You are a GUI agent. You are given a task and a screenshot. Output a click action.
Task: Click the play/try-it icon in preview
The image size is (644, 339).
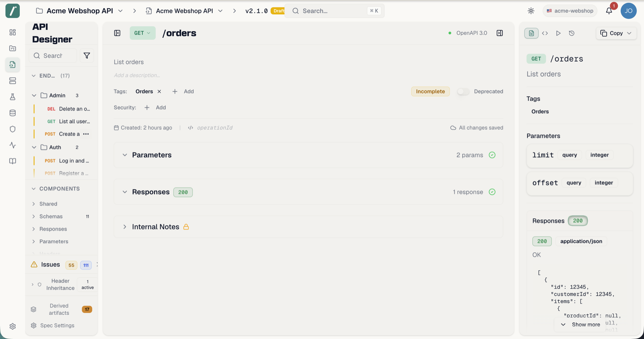tap(558, 33)
